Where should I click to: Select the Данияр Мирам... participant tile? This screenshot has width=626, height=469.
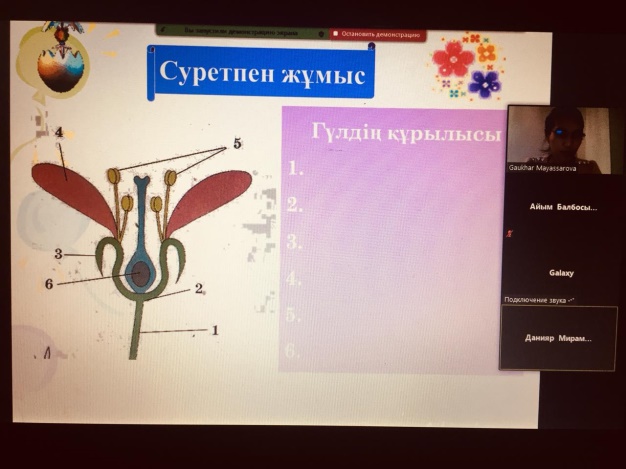pyautogui.click(x=558, y=338)
